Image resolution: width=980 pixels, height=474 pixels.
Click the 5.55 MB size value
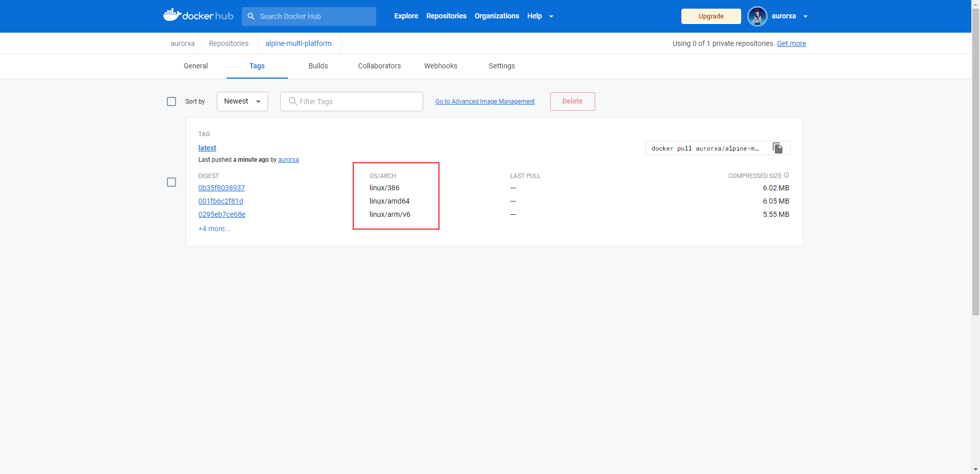776,214
